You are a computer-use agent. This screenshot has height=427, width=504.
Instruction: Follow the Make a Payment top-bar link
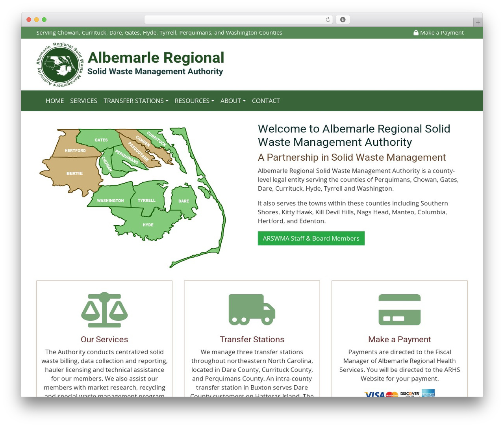439,33
